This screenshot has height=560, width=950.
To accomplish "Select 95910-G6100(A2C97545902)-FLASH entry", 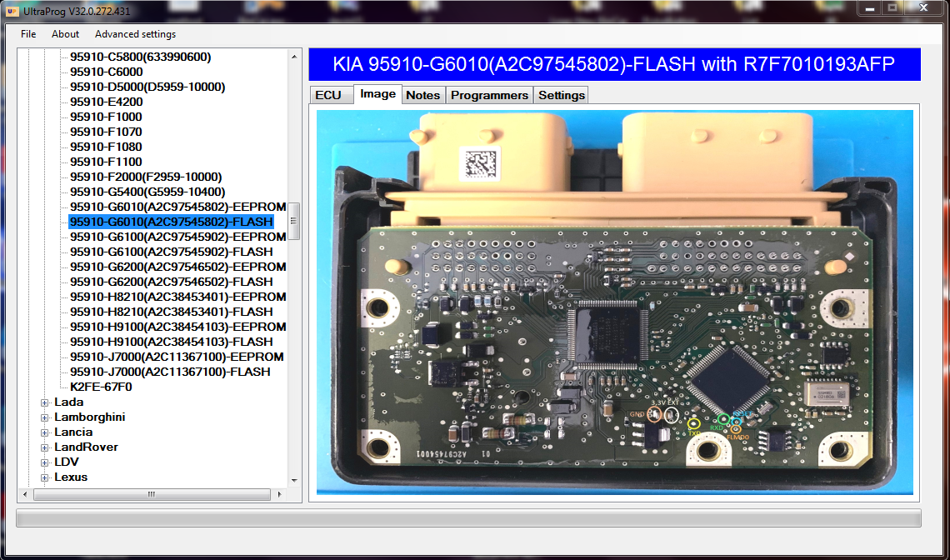I will point(172,252).
